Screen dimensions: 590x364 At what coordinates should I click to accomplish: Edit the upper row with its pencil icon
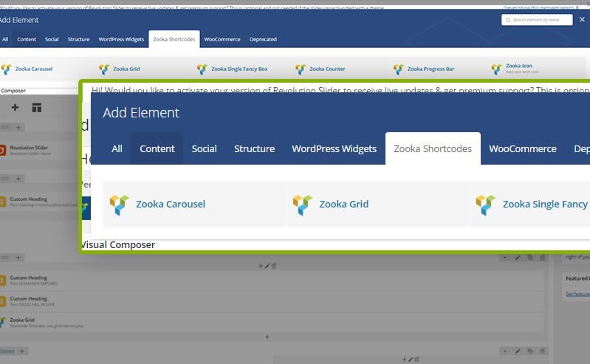[518, 258]
